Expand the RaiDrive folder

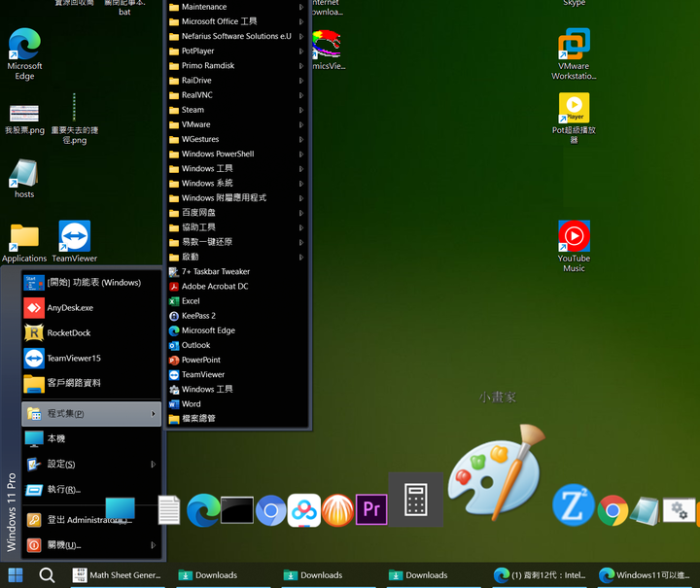[236, 81]
